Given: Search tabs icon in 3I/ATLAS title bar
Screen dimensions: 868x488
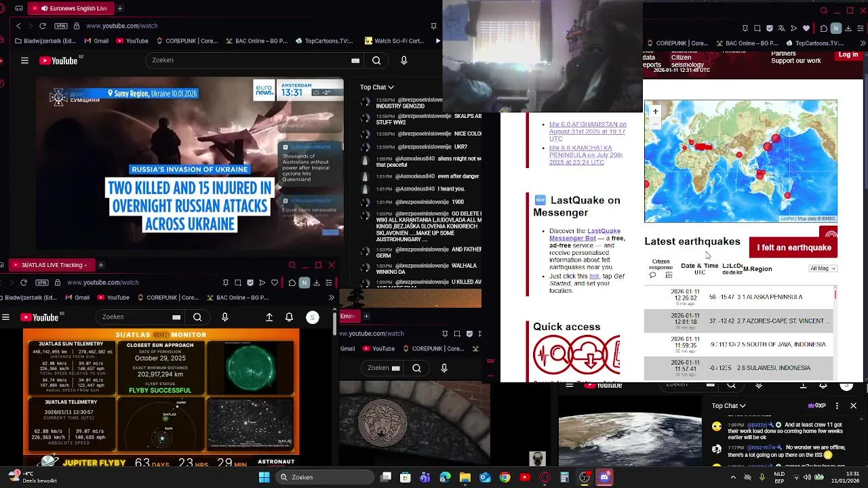Looking at the screenshot, I should coord(292,265).
